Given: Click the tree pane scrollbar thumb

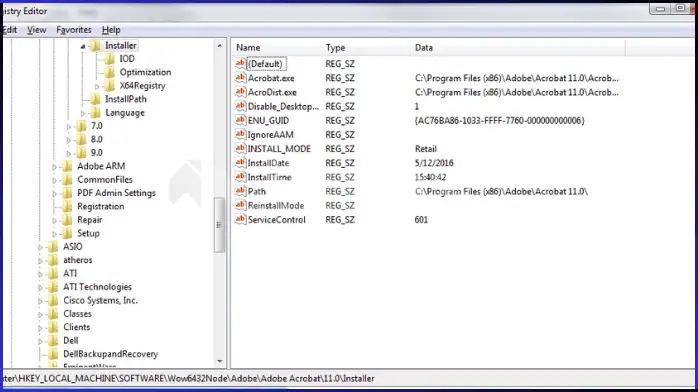Looking at the screenshot, I should point(219,225).
